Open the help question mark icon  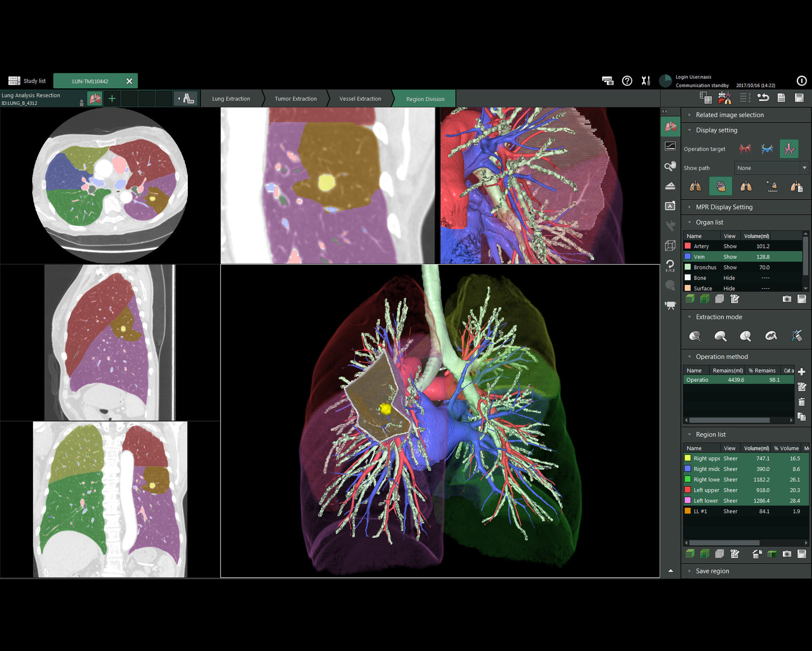(x=627, y=81)
